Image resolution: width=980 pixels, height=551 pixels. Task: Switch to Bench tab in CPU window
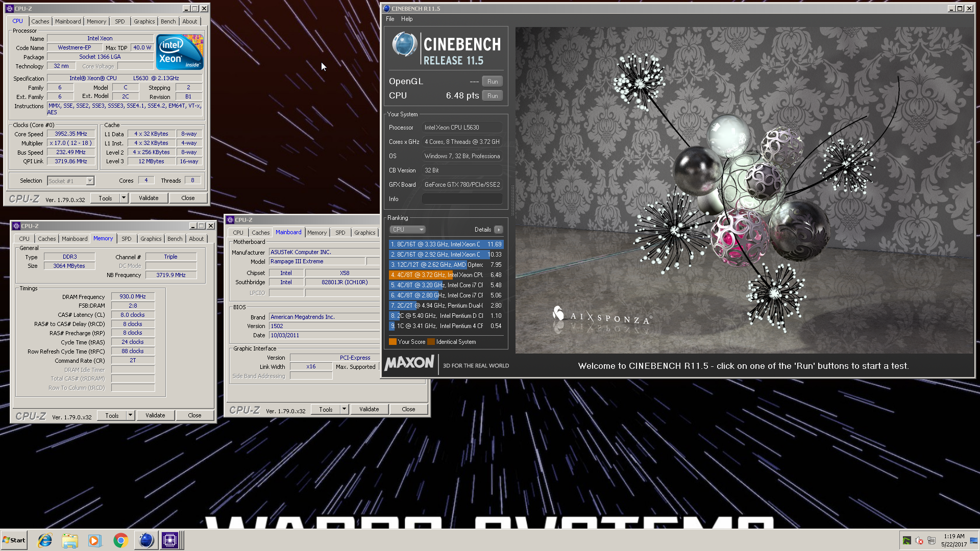click(x=168, y=21)
